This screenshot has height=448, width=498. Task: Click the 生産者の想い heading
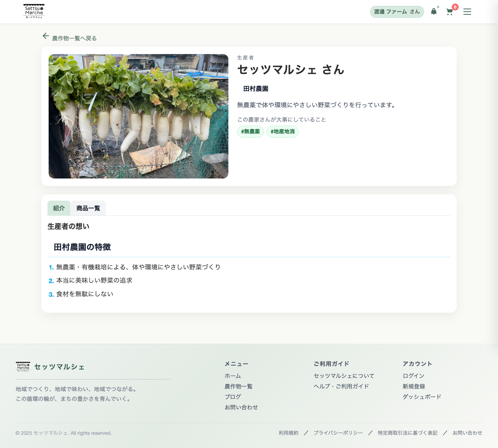click(x=68, y=226)
